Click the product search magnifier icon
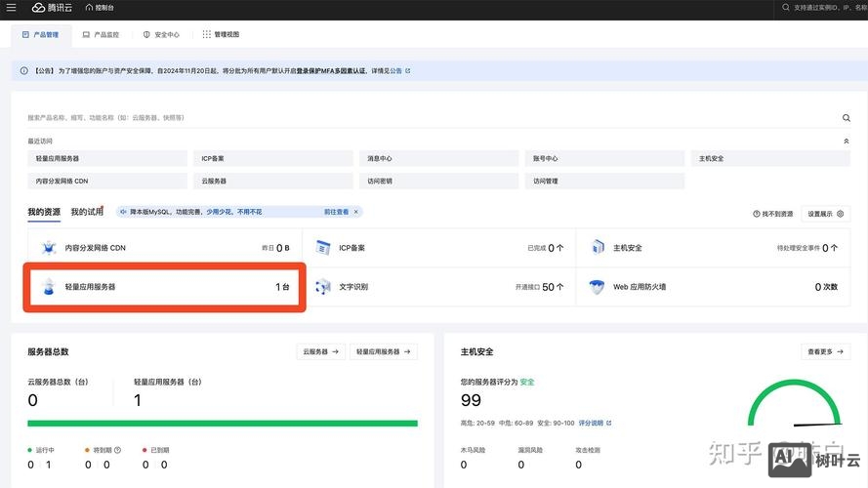 coord(846,118)
